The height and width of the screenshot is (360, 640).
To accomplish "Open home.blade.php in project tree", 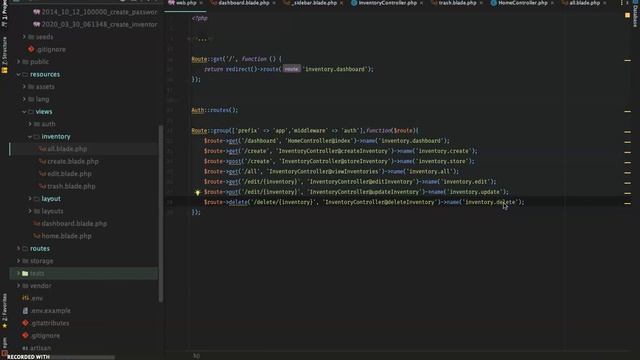I will pyautogui.click(x=62, y=236).
